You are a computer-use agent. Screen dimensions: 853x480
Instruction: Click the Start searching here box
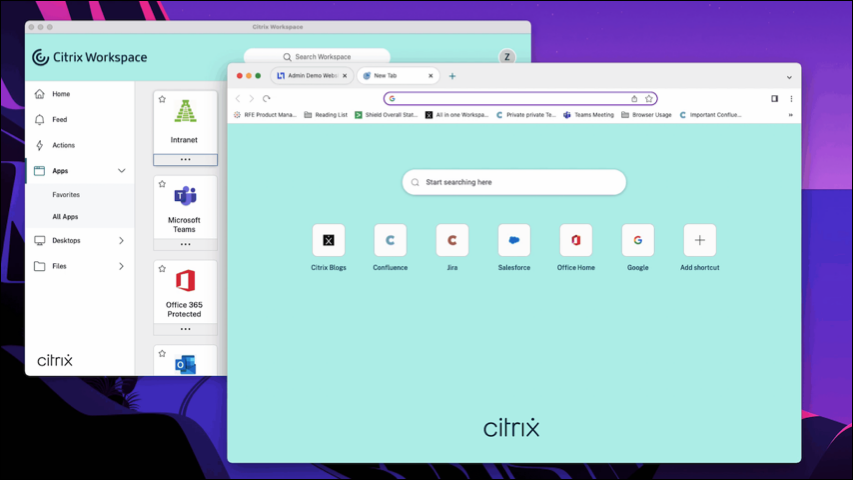click(x=514, y=182)
